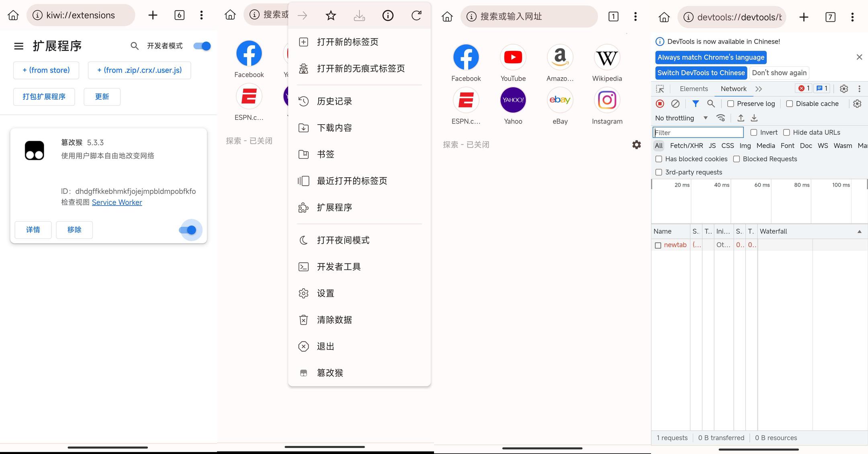Open tab switcher showing 6 tabs
Screen dimensions: 868x454
click(179, 15)
